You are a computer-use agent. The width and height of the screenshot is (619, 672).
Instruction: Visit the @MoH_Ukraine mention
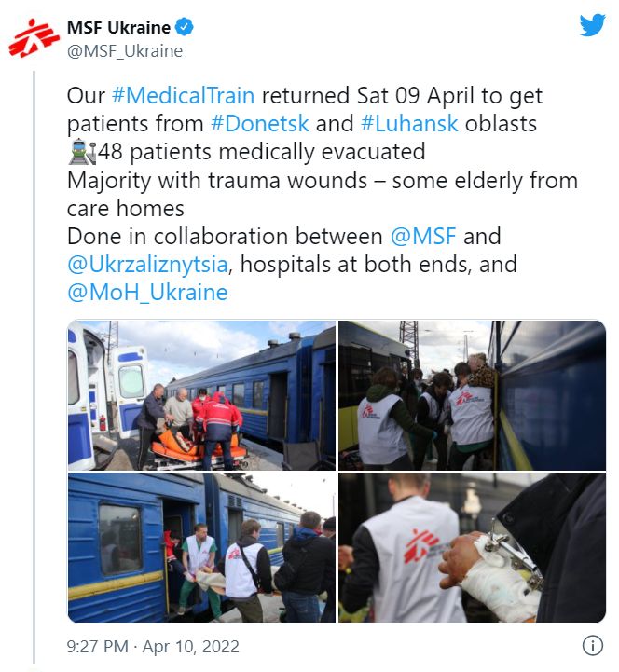(147, 293)
